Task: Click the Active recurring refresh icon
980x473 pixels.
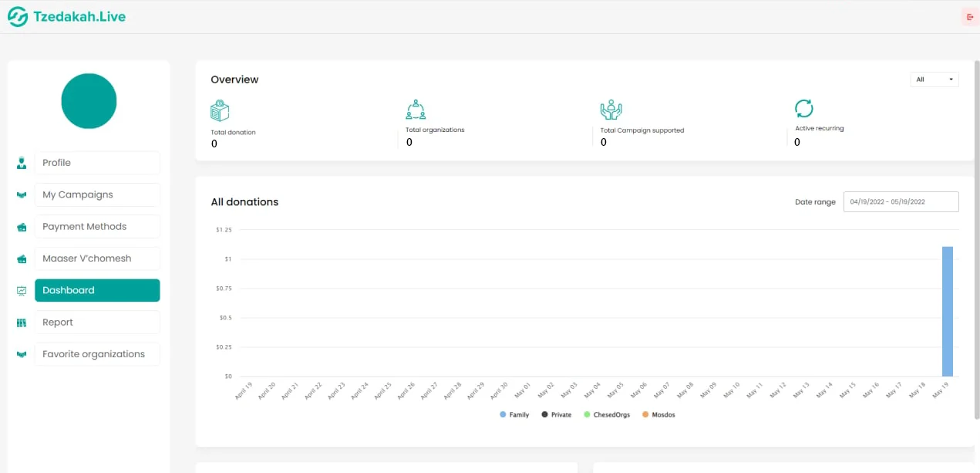Action: 804,108
